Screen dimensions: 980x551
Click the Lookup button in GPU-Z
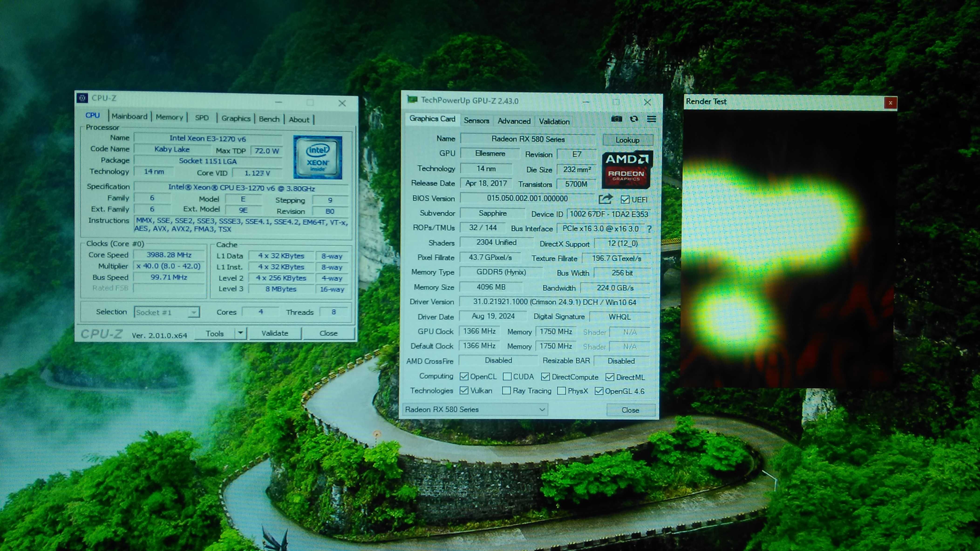pyautogui.click(x=628, y=140)
